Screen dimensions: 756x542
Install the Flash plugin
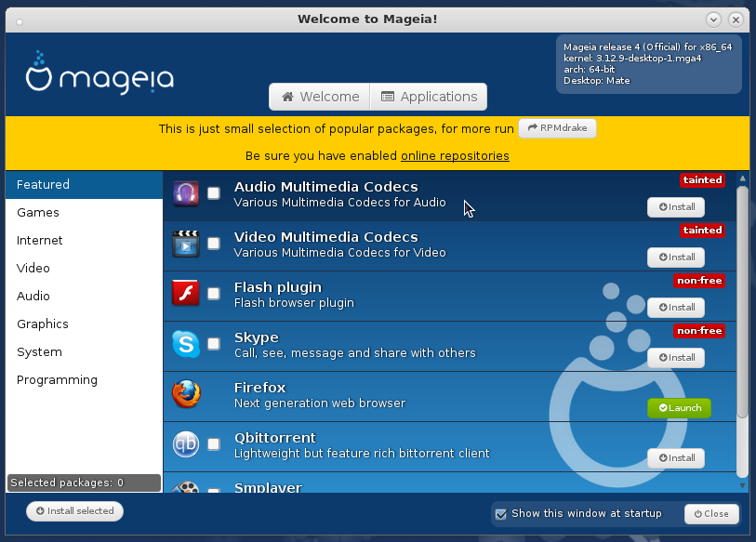pos(676,308)
